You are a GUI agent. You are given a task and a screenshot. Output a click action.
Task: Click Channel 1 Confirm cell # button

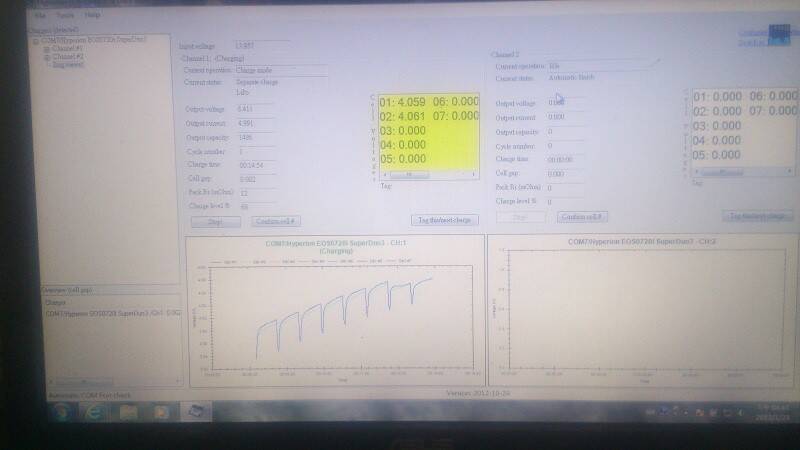pos(276,221)
